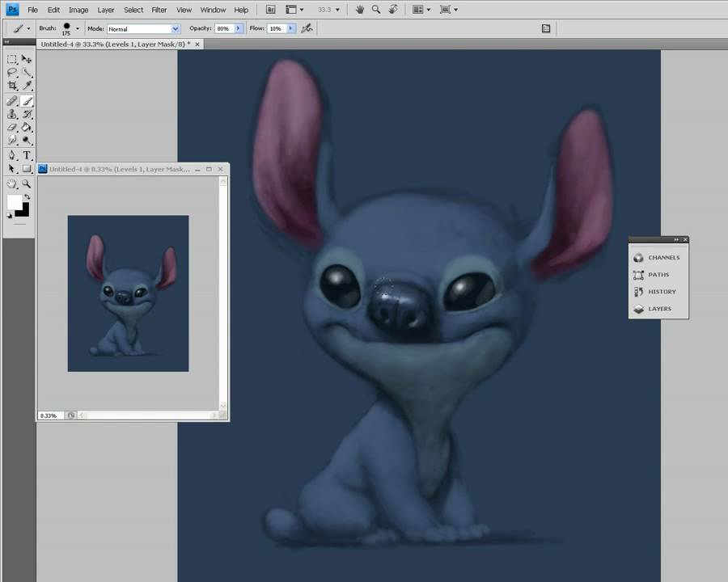728x582 pixels.
Task: Open the Image menu
Action: [78, 10]
